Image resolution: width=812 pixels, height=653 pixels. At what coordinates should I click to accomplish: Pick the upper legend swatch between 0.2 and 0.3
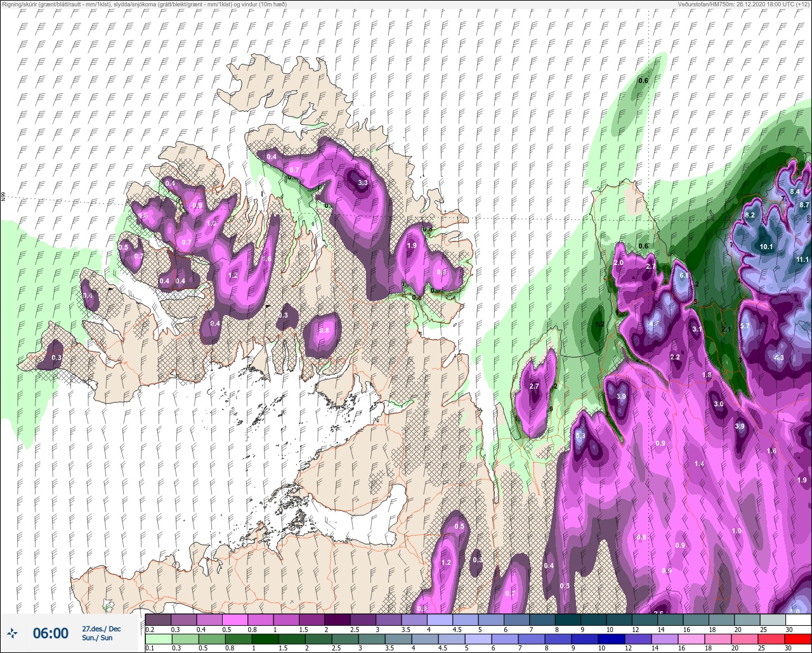coord(158,619)
